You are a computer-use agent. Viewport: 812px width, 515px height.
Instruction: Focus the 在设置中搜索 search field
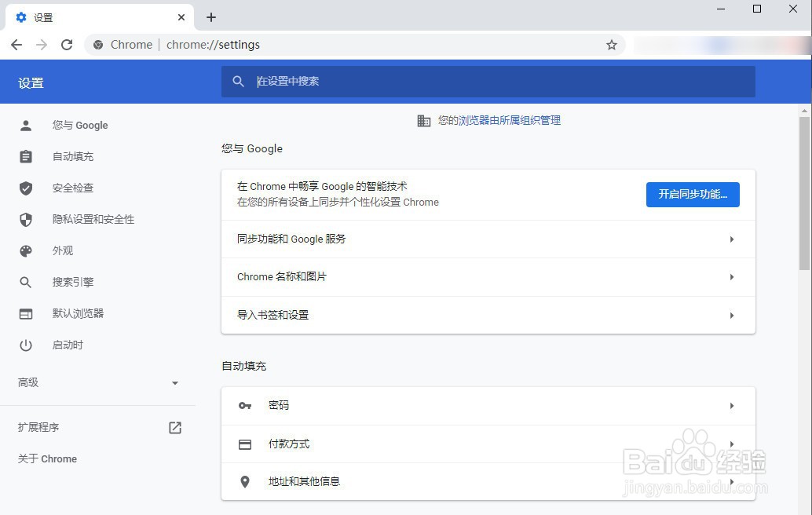pos(488,82)
